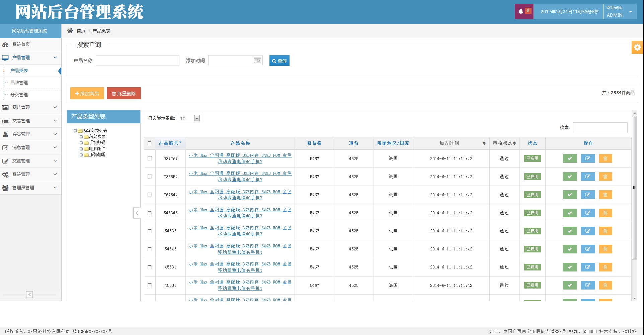The width and height of the screenshot is (644, 335).
Task: Click blue edit icon for product 786554
Action: click(587, 177)
